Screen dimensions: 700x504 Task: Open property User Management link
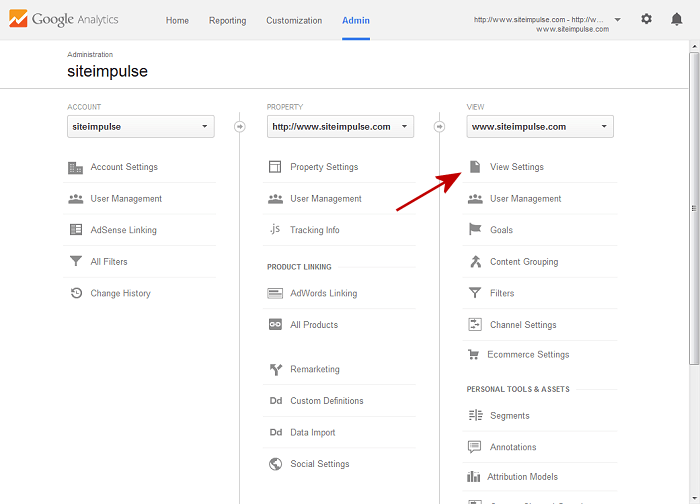(326, 199)
